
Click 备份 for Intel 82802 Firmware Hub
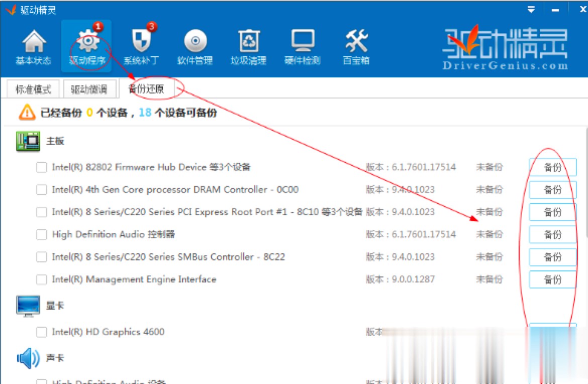pyautogui.click(x=552, y=167)
